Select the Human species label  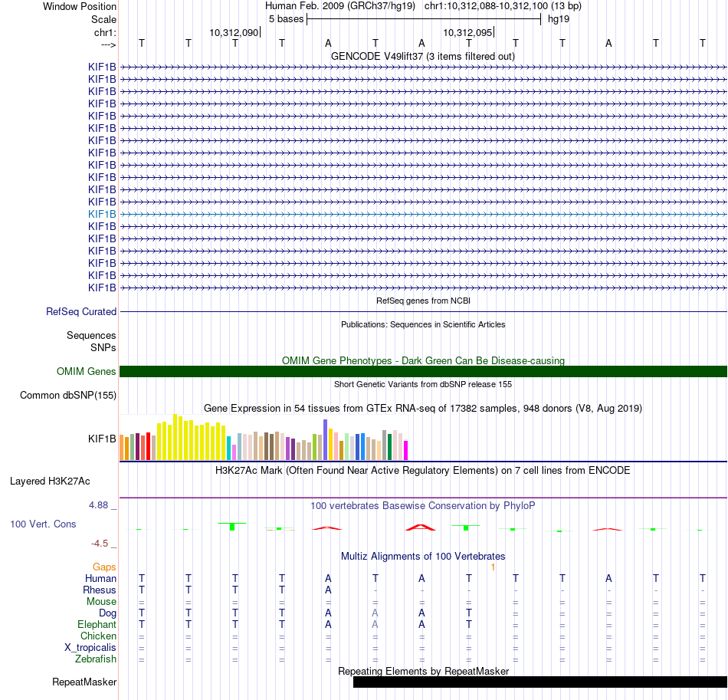[100, 579]
